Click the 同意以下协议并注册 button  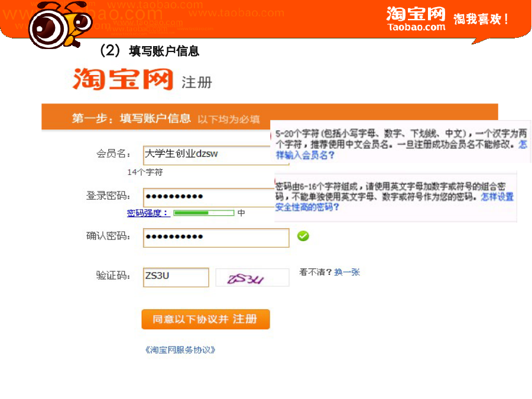click(206, 319)
